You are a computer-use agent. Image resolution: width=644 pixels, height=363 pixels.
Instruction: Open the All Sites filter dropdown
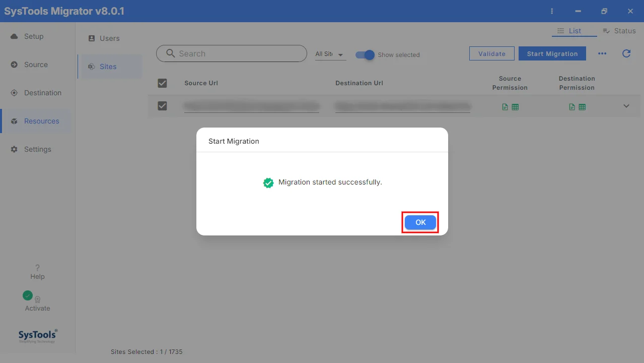coord(330,54)
